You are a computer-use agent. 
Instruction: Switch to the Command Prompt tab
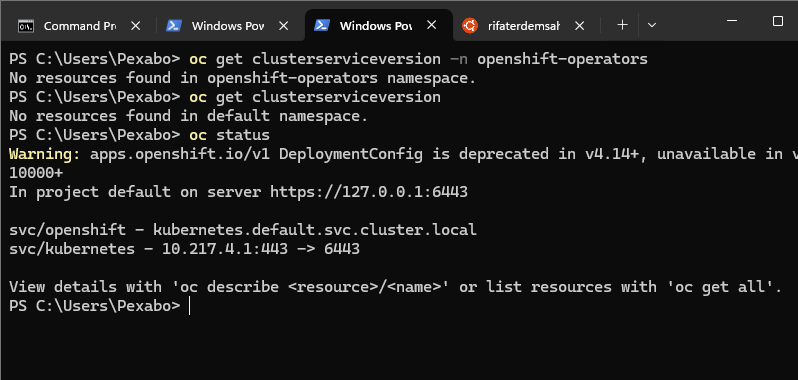pos(79,25)
